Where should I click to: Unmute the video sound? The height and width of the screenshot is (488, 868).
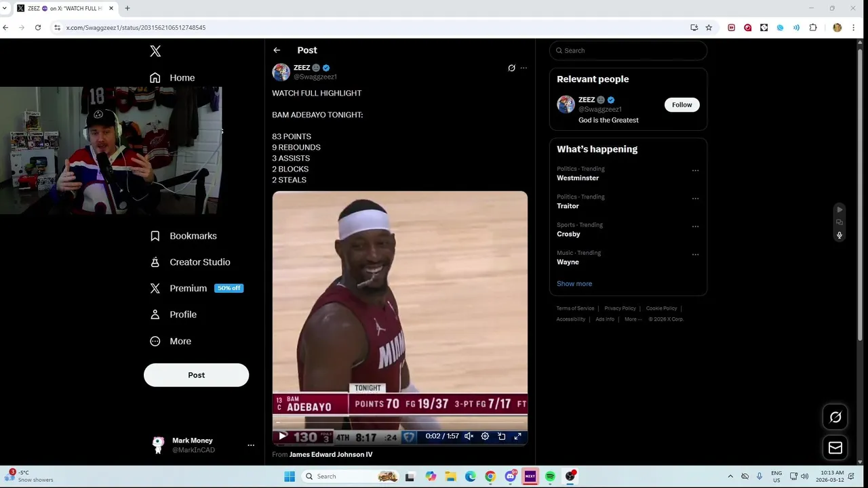(469, 436)
